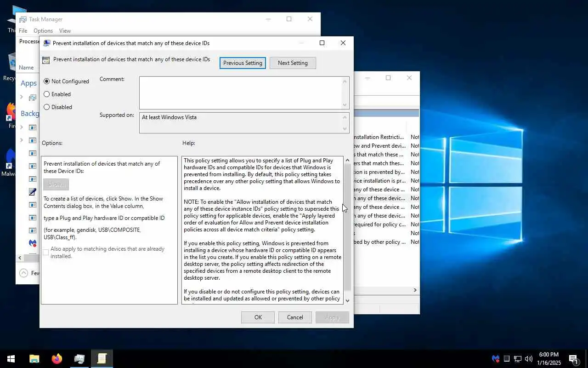Click the volume speaker icon in the tray
This screenshot has height=368, width=588.
(x=529, y=359)
